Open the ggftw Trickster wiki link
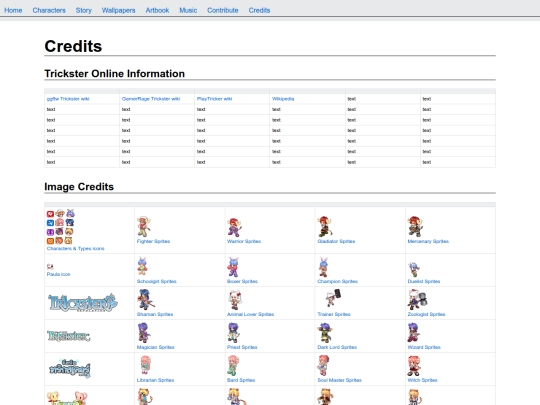The image size is (540, 405). pos(68,99)
